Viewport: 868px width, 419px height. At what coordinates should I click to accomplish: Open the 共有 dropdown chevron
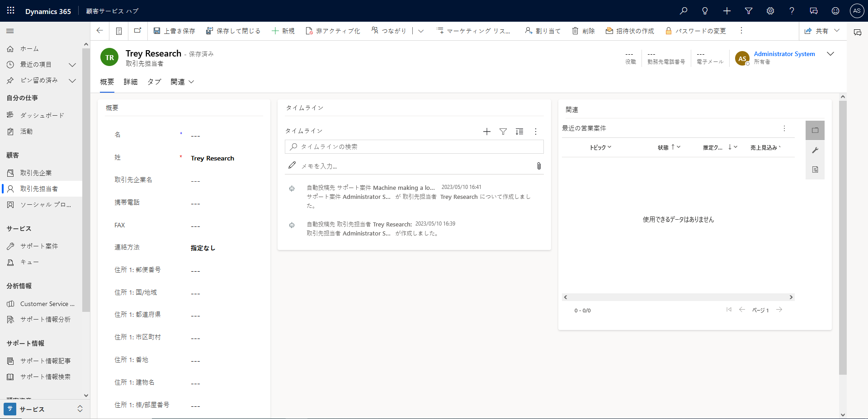[x=837, y=31]
